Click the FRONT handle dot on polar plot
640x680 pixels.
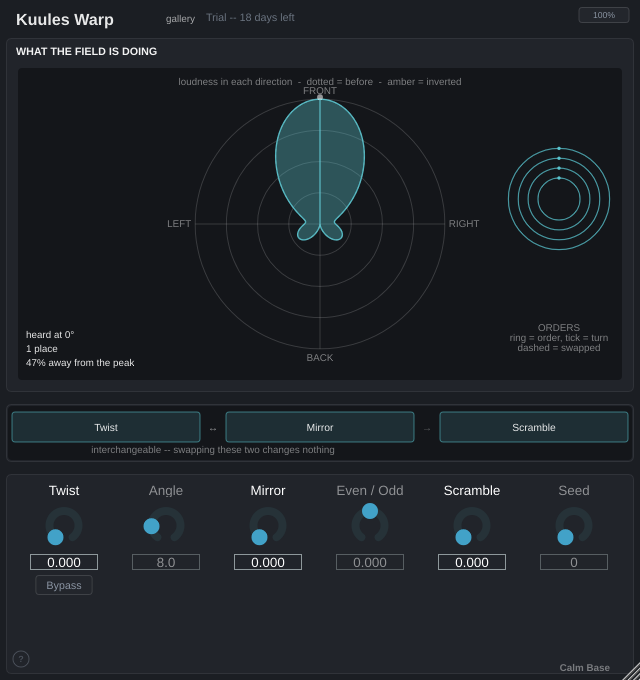pos(320,98)
